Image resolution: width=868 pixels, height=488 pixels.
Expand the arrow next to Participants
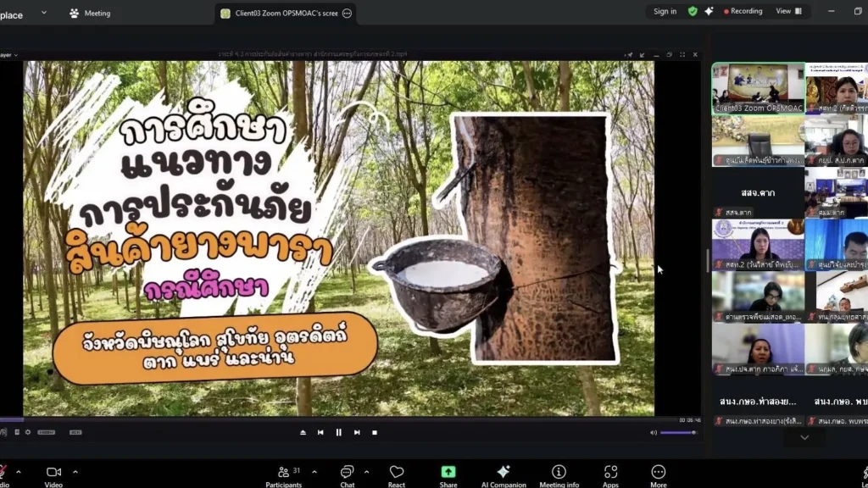(314, 472)
